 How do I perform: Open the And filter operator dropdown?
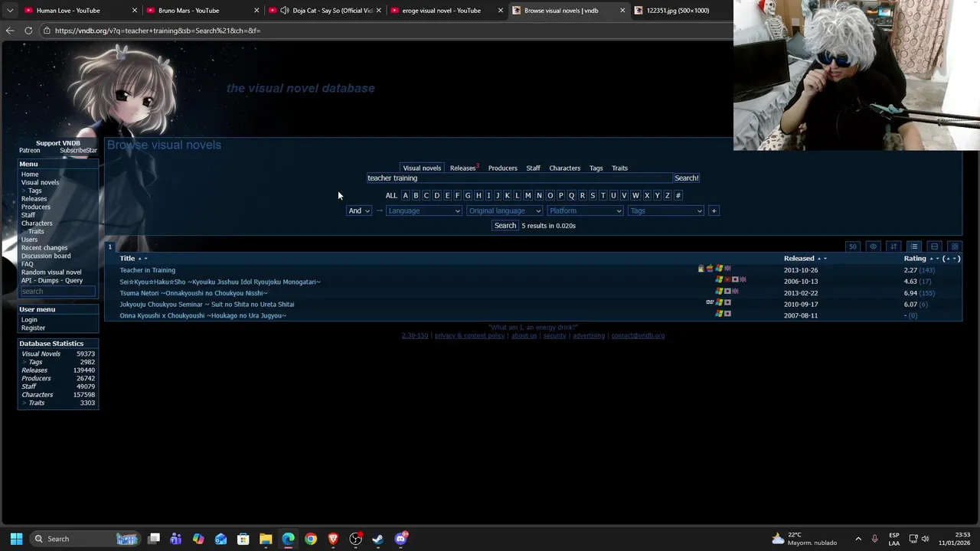[358, 211]
